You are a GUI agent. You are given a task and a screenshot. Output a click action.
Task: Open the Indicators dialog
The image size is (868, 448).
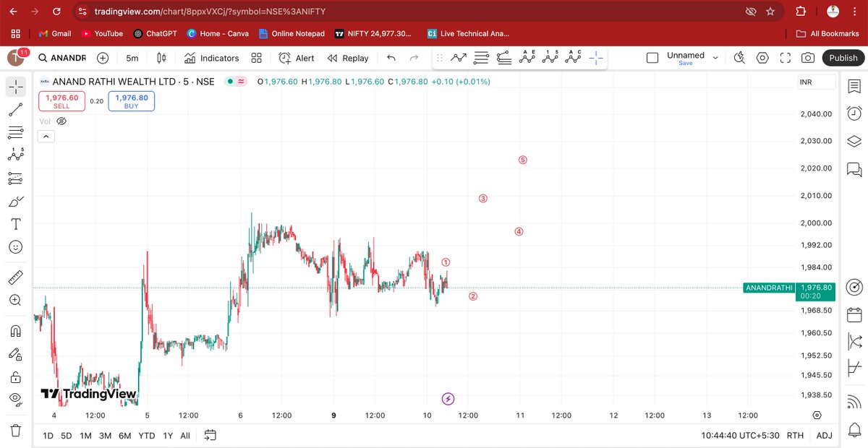tap(211, 58)
